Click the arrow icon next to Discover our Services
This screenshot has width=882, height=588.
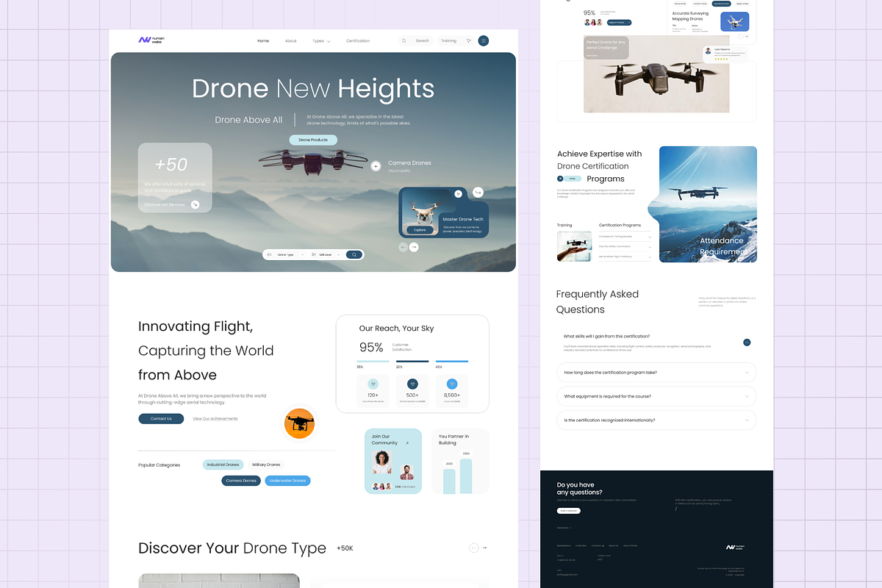pos(195,204)
